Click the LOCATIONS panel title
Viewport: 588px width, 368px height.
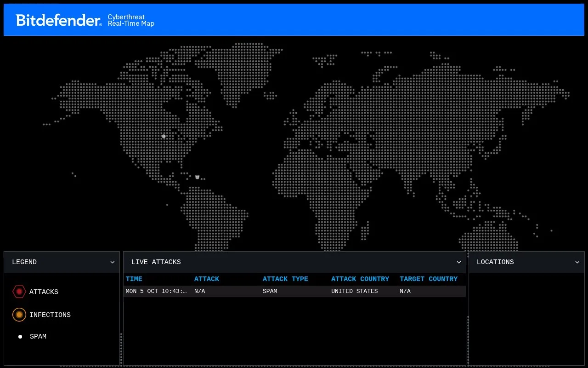point(495,262)
